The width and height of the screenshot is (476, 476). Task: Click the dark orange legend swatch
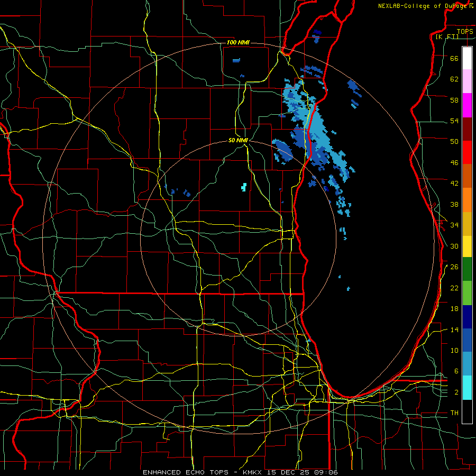[x=467, y=176]
